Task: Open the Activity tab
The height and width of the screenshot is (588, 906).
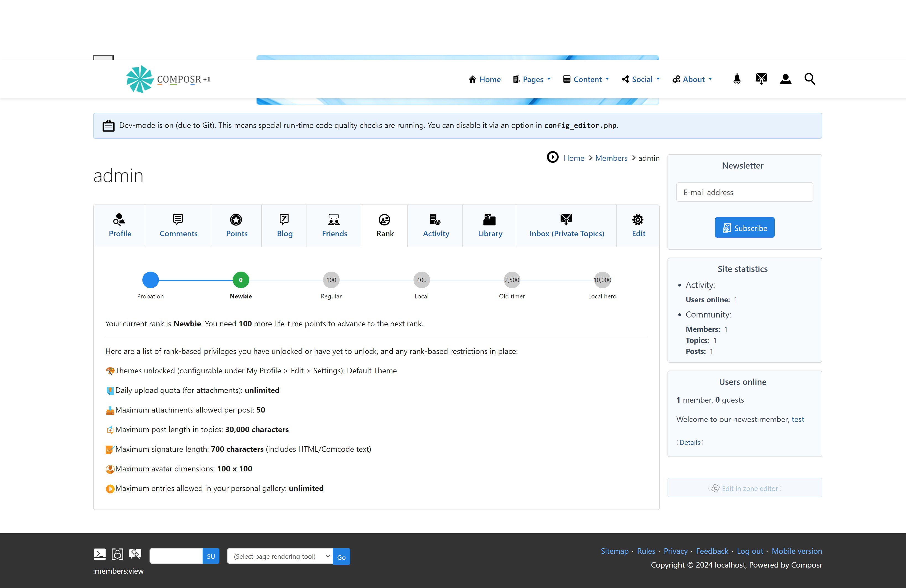Action: (436, 226)
